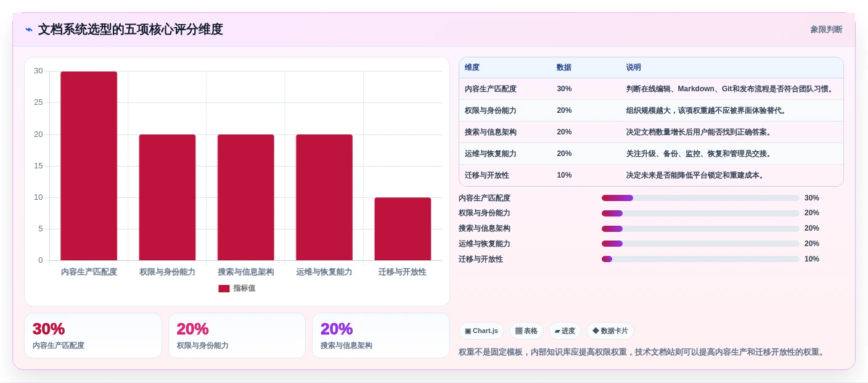The width and height of the screenshot is (868, 383).
Task: Click the 象限判断 label in header
Action: (x=826, y=30)
